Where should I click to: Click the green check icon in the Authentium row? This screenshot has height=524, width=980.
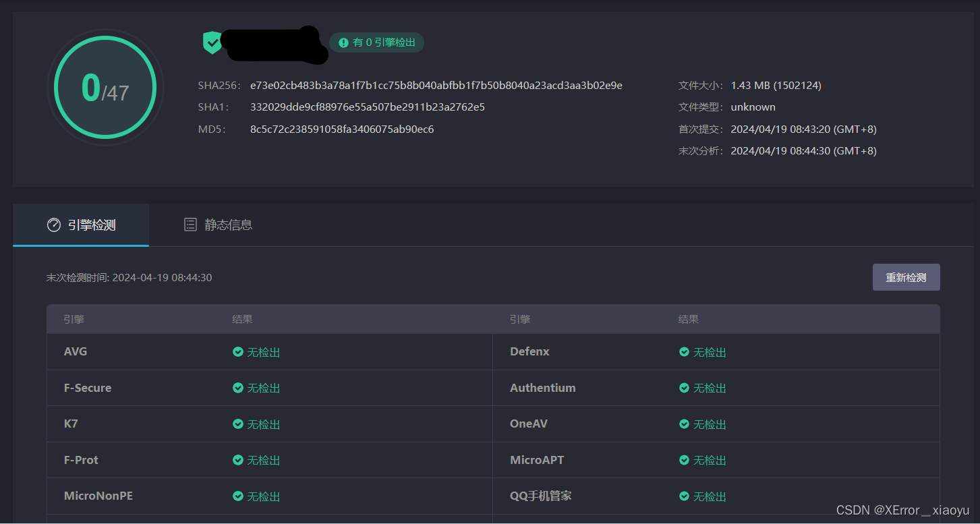pyautogui.click(x=684, y=388)
